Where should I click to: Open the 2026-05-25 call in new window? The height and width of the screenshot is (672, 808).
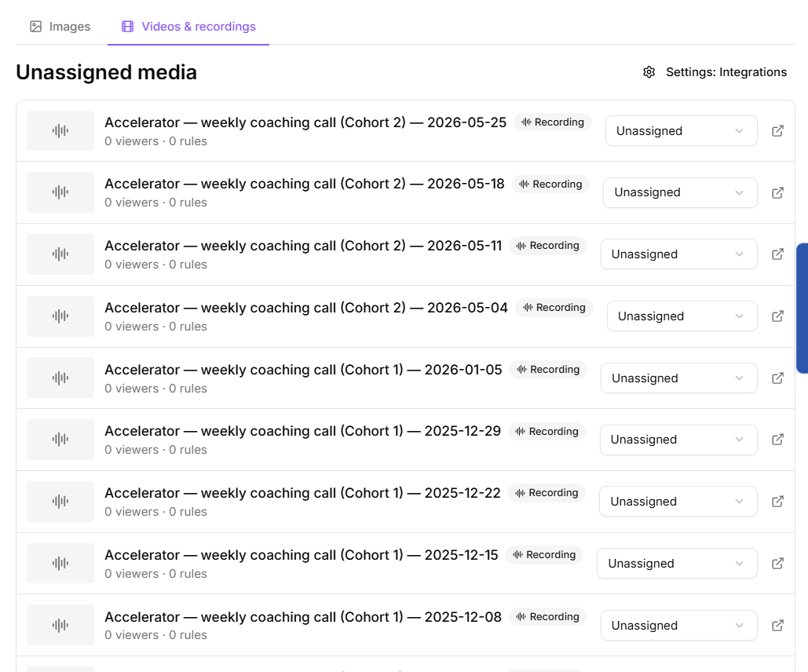[777, 131]
